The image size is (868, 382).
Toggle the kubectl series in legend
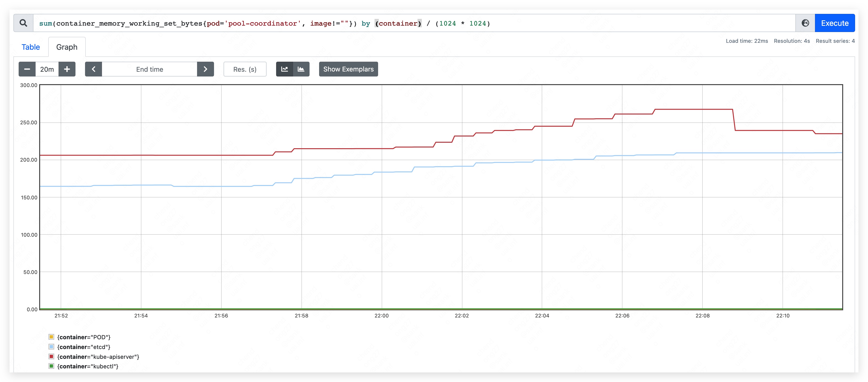[84, 366]
